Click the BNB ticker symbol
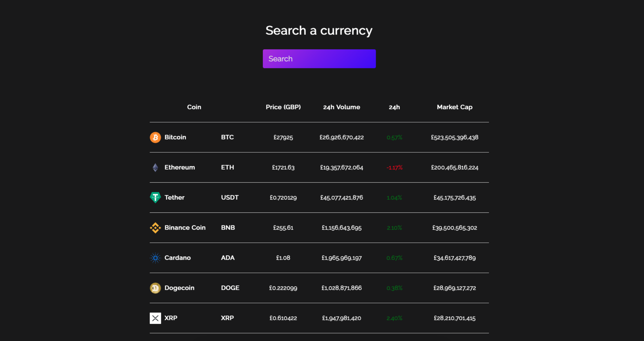This screenshot has width=644, height=341. [x=228, y=227]
